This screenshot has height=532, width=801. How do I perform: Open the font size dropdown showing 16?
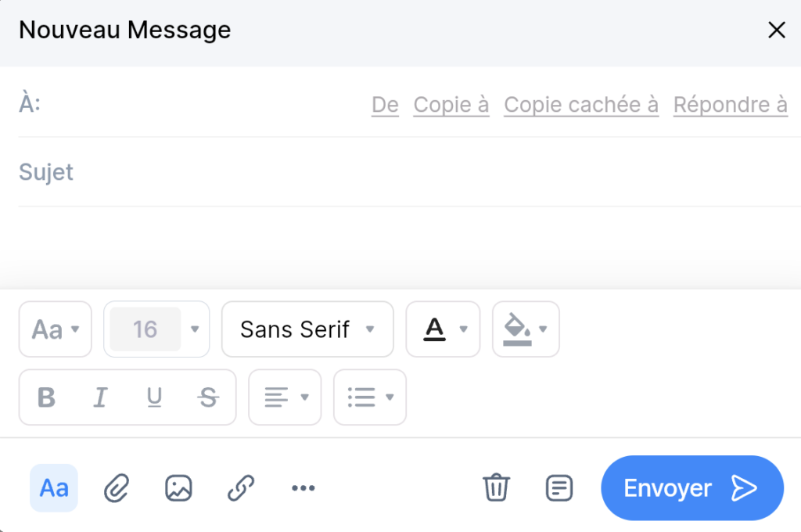coord(156,329)
